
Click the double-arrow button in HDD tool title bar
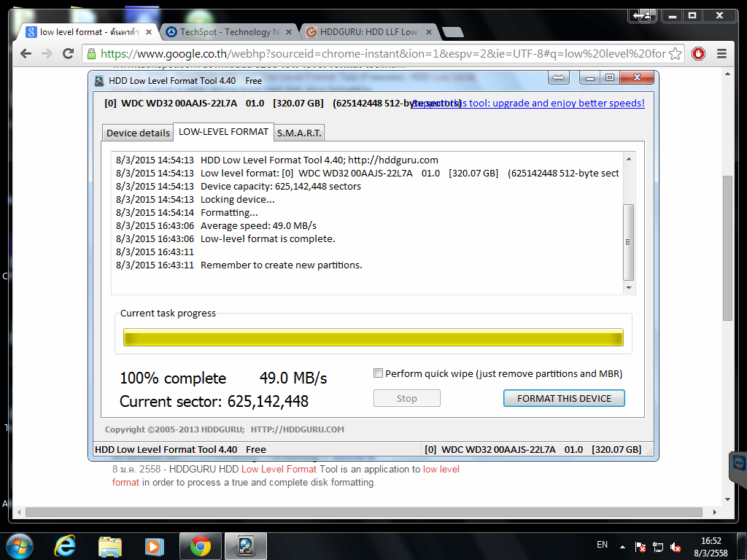[559, 77]
